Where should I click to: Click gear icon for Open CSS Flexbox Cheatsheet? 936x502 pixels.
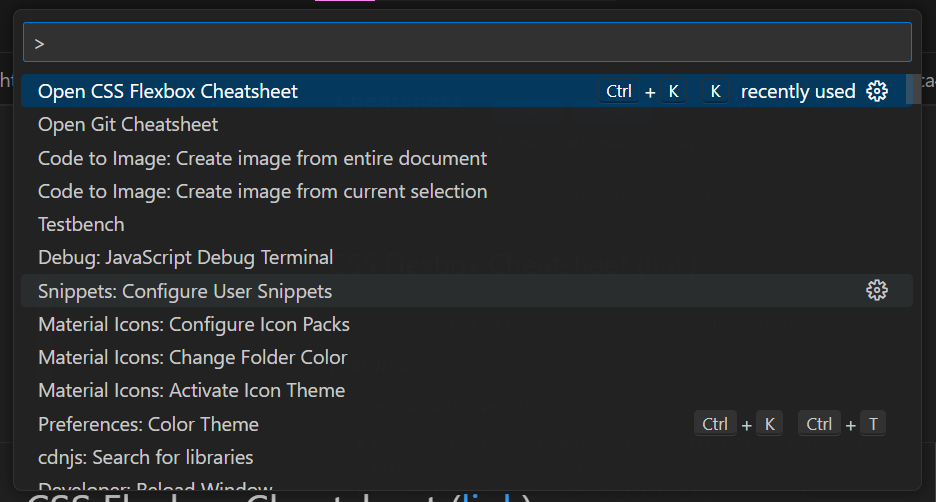point(877,91)
